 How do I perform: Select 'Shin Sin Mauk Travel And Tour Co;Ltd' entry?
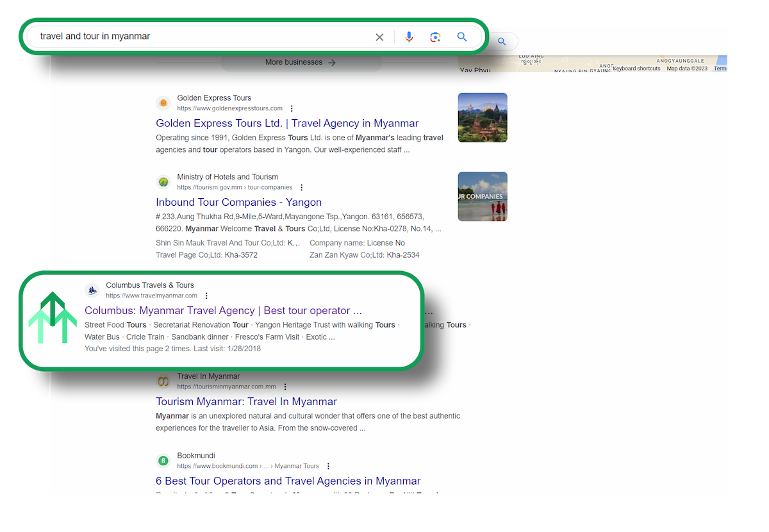pos(228,243)
